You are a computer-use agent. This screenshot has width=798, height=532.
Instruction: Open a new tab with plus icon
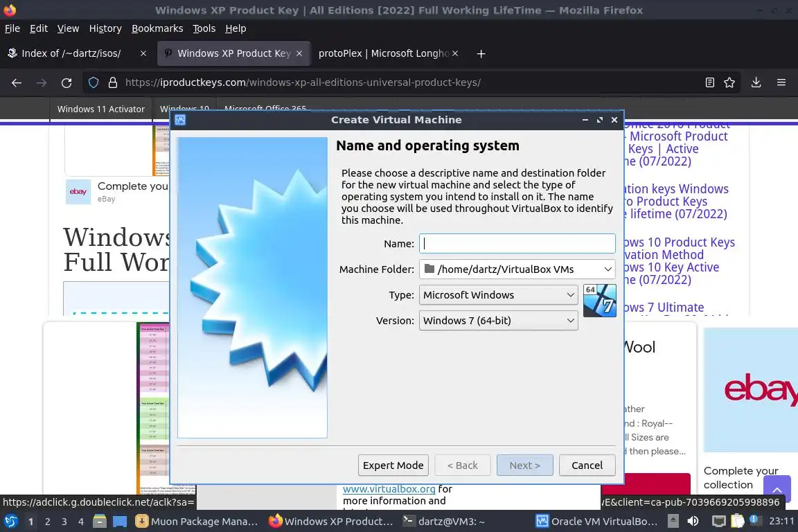[x=481, y=53]
